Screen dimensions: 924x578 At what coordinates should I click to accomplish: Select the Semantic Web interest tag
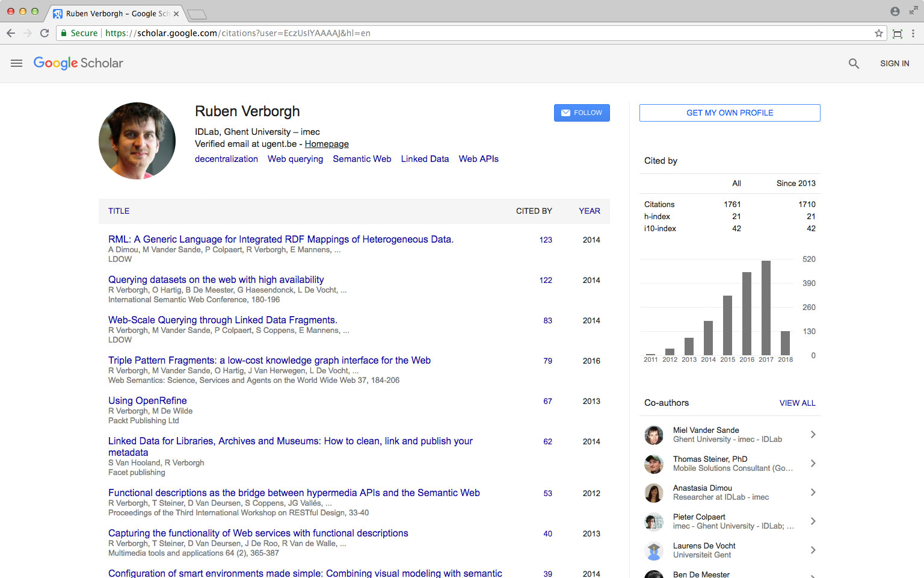tap(362, 159)
